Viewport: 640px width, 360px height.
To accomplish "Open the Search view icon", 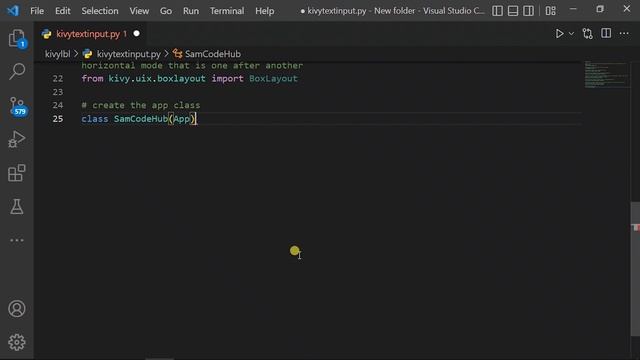I will pos(17,71).
